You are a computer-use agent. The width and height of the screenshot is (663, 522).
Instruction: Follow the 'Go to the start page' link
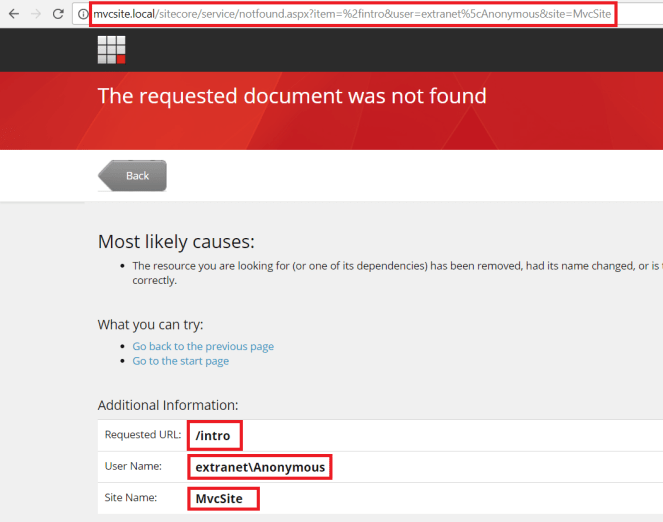[180, 361]
